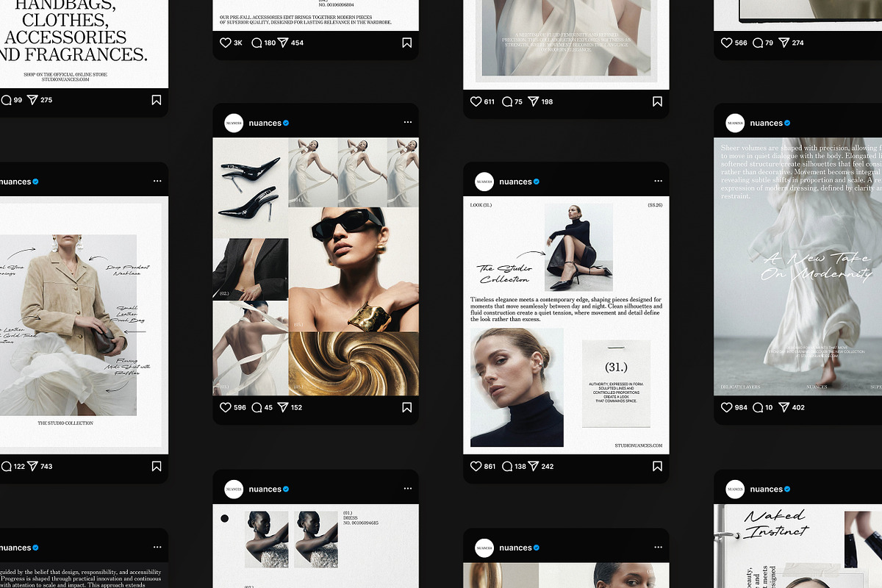Open more options on bottom post below Look 31
Viewport: 882px width, 588px height.
tap(657, 548)
